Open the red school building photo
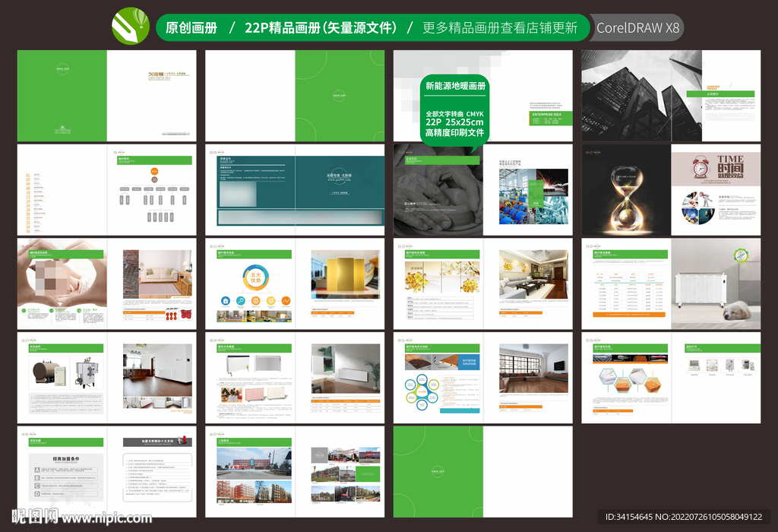The height and width of the screenshot is (532, 778). coord(254,464)
